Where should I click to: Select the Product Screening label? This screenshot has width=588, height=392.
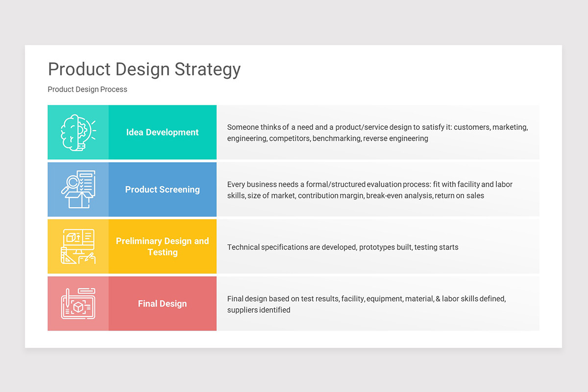162,190
